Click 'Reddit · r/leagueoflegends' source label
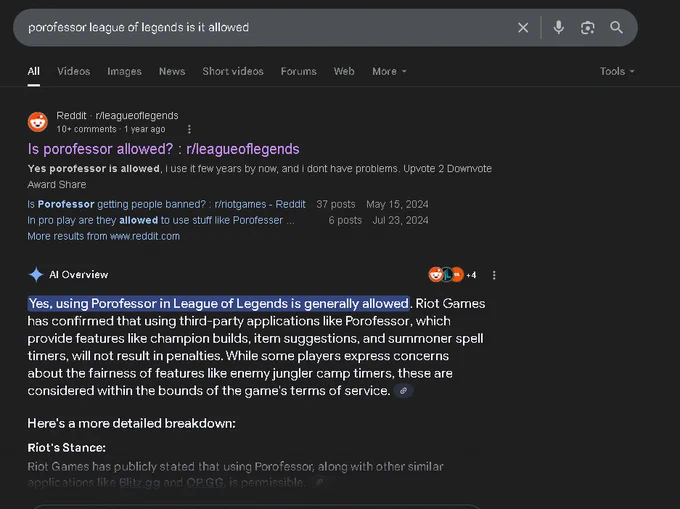This screenshot has height=509, width=680. [x=117, y=116]
